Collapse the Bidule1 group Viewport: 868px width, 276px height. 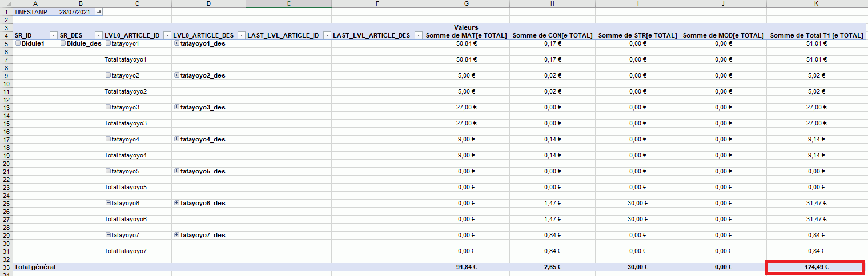point(18,43)
